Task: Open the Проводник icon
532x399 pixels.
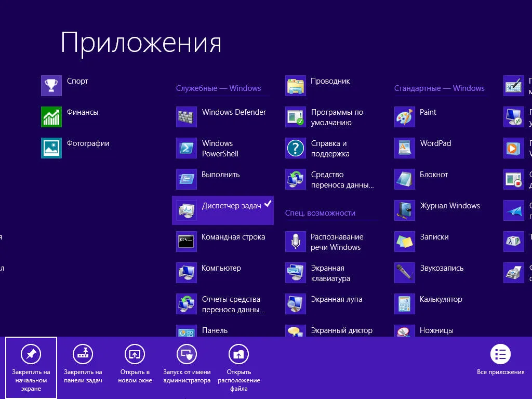Action: point(296,86)
